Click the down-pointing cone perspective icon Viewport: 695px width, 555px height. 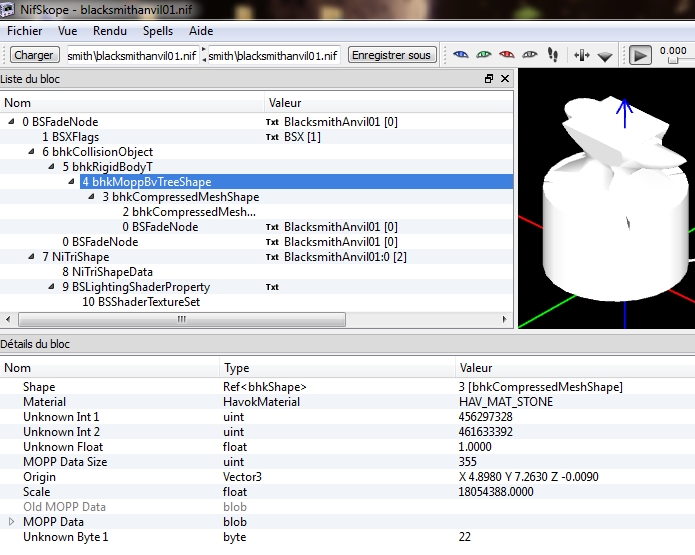[x=605, y=56]
